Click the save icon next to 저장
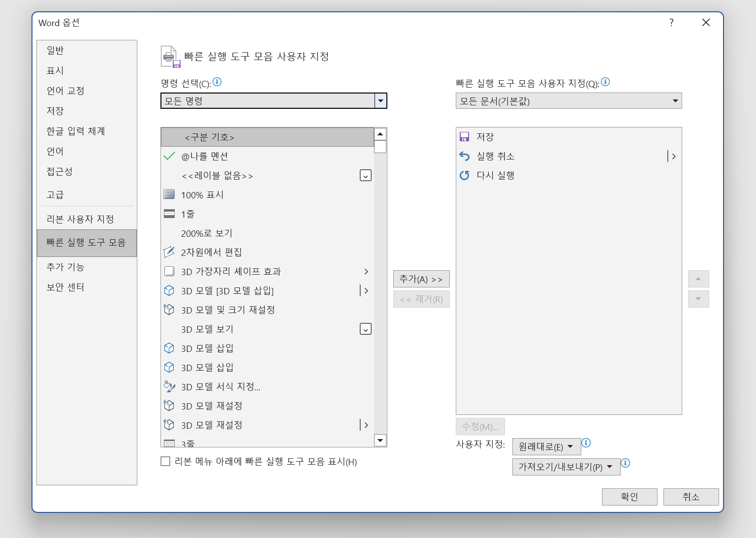 pyautogui.click(x=464, y=137)
